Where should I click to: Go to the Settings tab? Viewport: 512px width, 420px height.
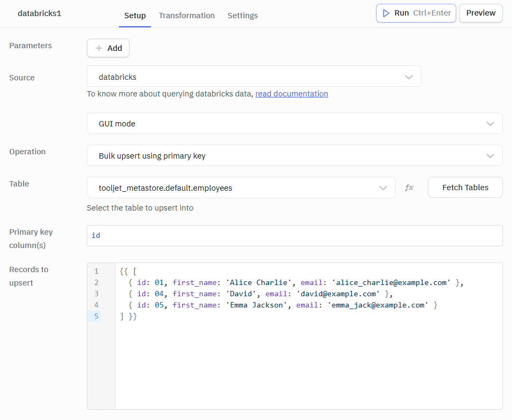(x=243, y=16)
